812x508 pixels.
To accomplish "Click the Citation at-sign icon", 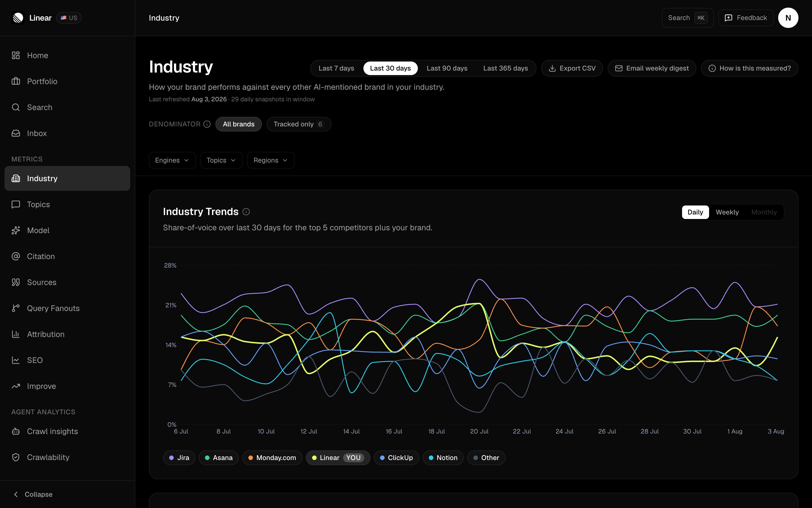I will [x=16, y=256].
